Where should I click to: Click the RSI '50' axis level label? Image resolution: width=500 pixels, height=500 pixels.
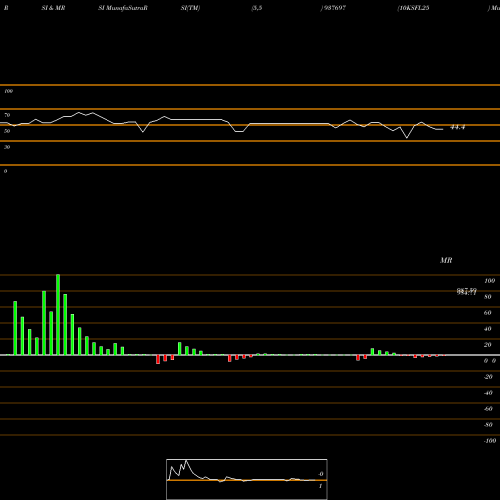tap(7, 131)
